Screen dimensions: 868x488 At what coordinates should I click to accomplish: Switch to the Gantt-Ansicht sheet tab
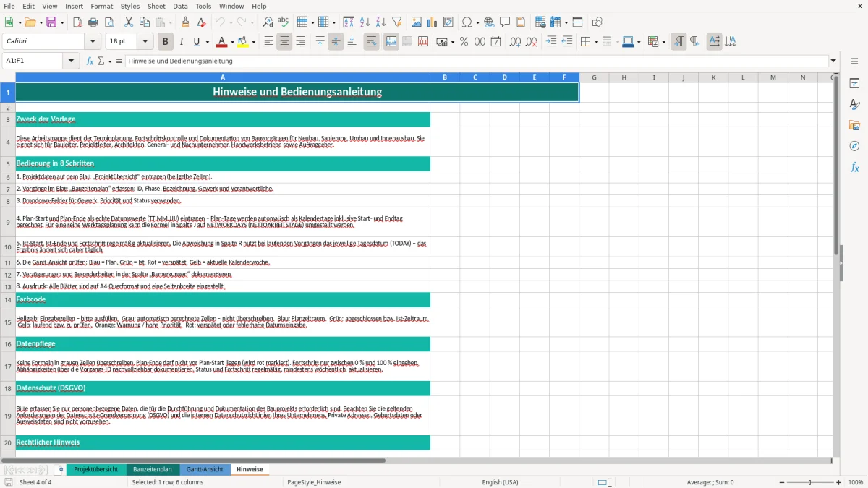tap(205, 469)
